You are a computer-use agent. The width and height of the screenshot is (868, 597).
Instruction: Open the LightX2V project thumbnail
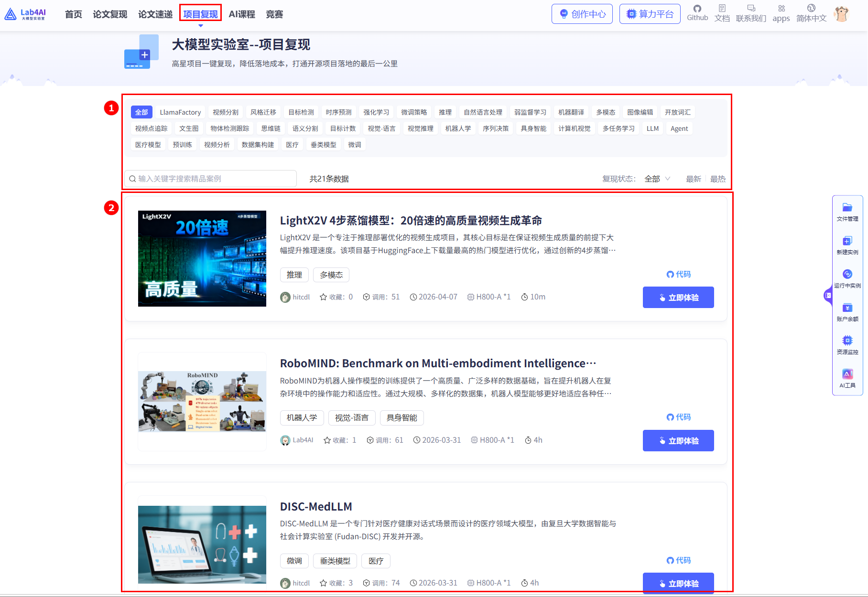click(202, 258)
